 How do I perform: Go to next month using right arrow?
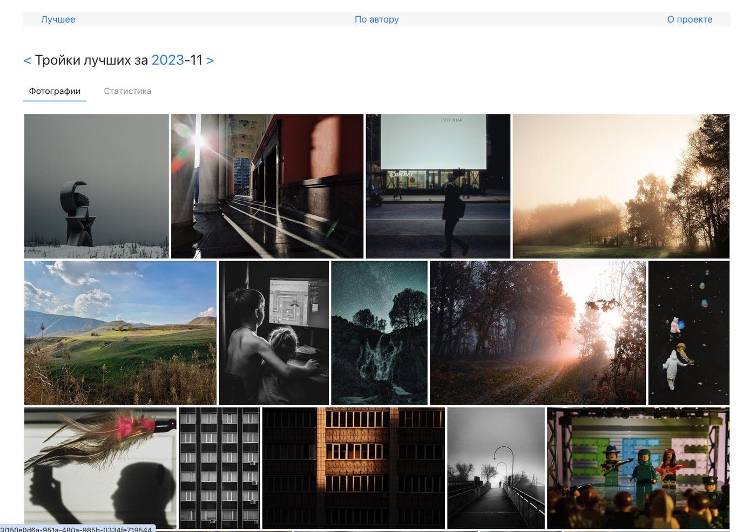coord(210,60)
